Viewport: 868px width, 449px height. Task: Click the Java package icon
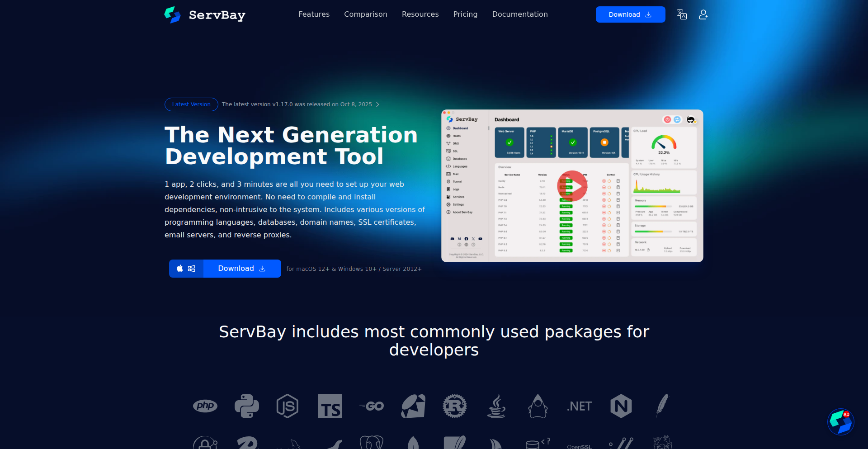click(x=496, y=406)
